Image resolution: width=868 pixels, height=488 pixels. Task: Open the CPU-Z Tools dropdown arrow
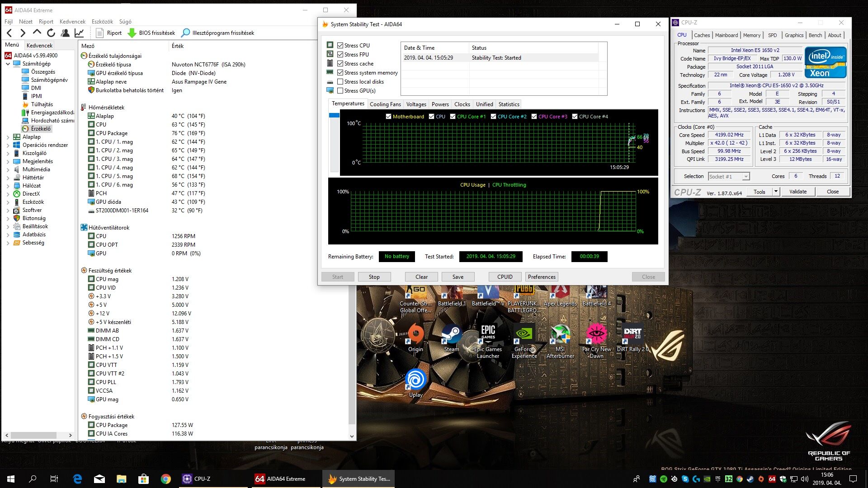[x=776, y=192]
